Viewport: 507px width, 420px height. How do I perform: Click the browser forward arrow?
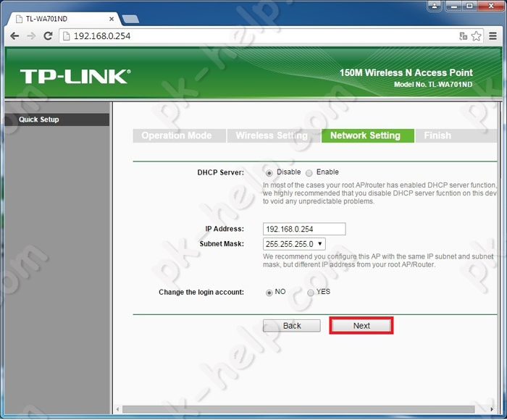tap(31, 36)
